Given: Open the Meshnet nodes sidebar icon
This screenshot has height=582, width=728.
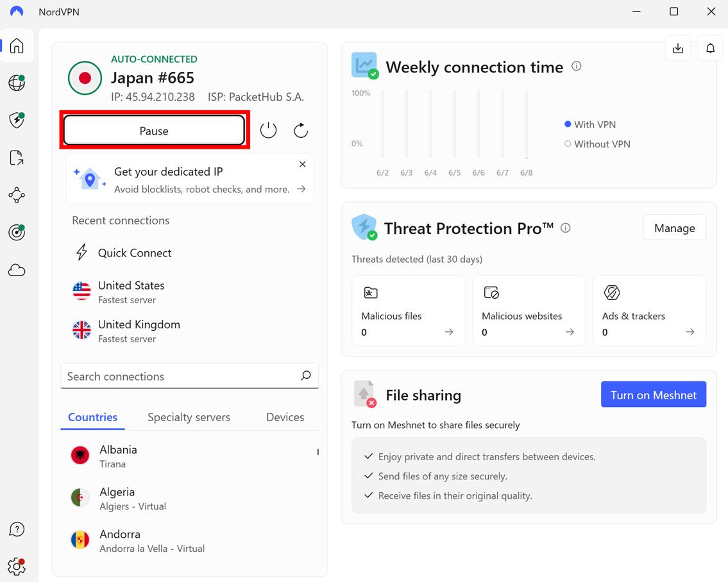Looking at the screenshot, I should (x=17, y=195).
